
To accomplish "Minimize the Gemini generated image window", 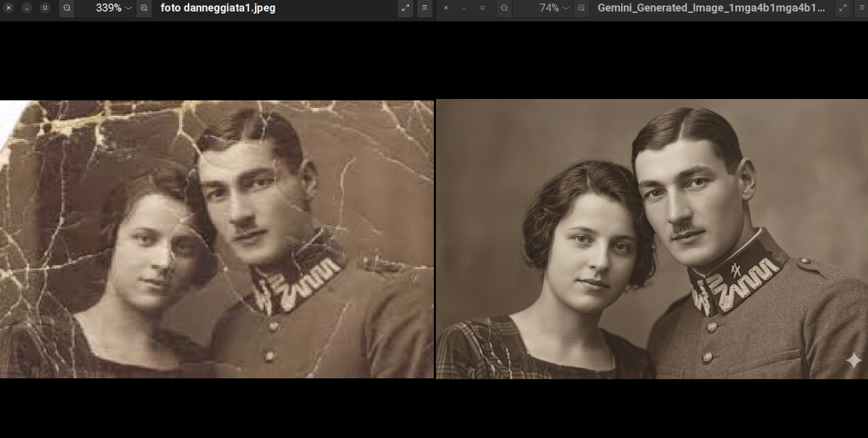I will click(464, 8).
